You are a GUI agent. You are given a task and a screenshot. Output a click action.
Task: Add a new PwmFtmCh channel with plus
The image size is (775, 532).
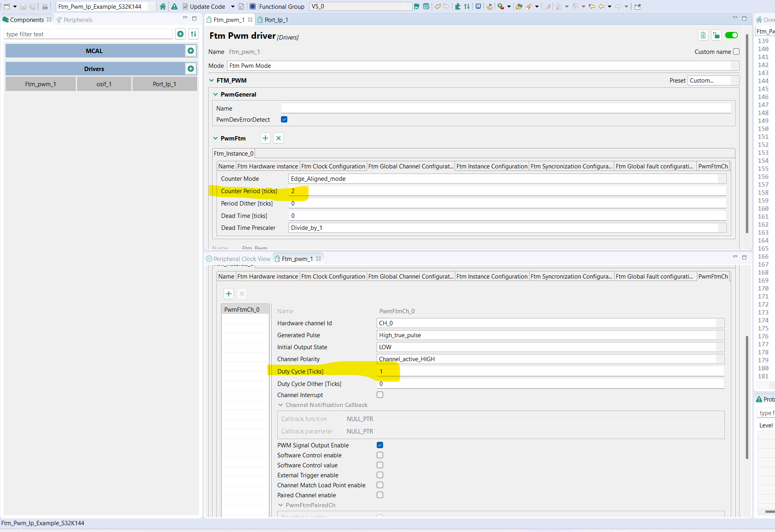point(228,294)
